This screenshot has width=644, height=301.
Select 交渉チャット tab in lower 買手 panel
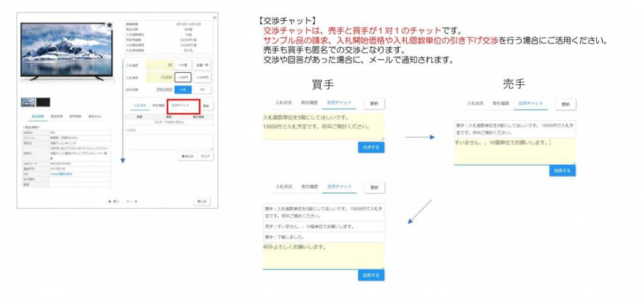[x=340, y=187]
